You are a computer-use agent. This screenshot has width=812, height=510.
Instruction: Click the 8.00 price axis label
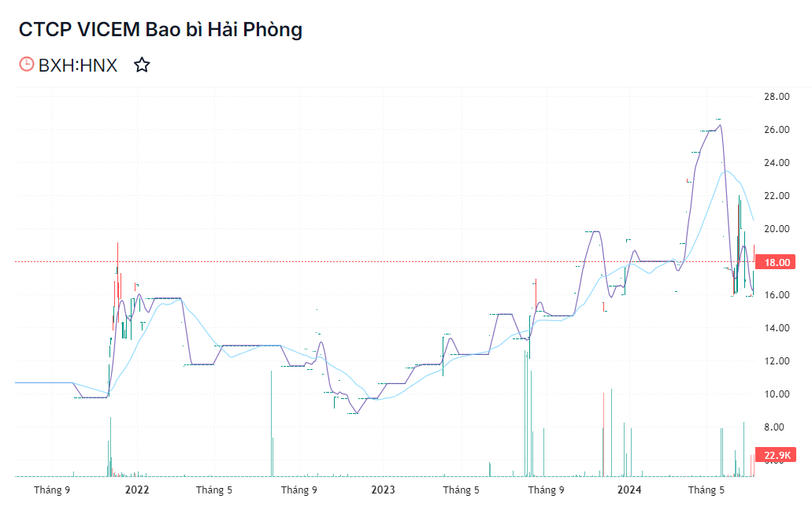[777, 427]
